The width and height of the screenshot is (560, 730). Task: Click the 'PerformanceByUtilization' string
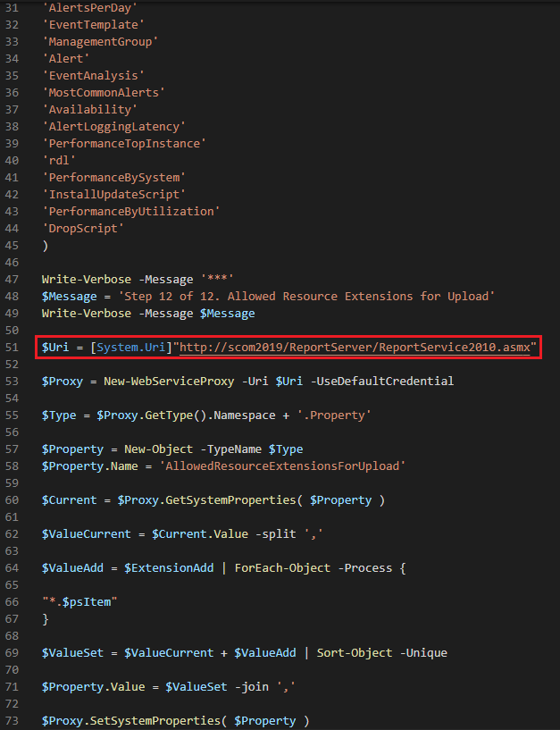point(131,212)
